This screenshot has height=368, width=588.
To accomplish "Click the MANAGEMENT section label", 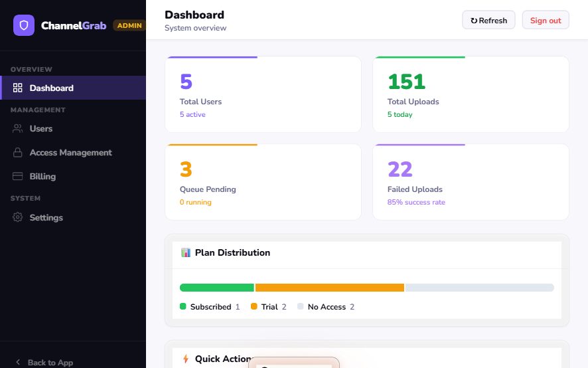I will [38, 110].
